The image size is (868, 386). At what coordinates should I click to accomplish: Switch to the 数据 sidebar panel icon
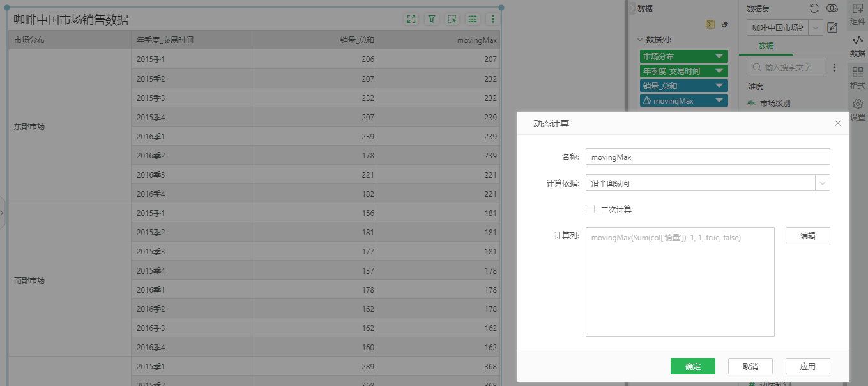(x=858, y=46)
